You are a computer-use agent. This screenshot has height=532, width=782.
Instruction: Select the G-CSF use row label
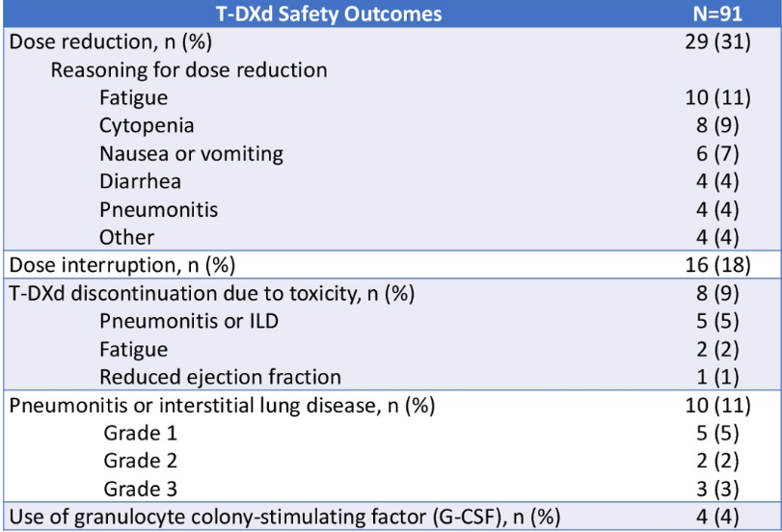click(284, 517)
